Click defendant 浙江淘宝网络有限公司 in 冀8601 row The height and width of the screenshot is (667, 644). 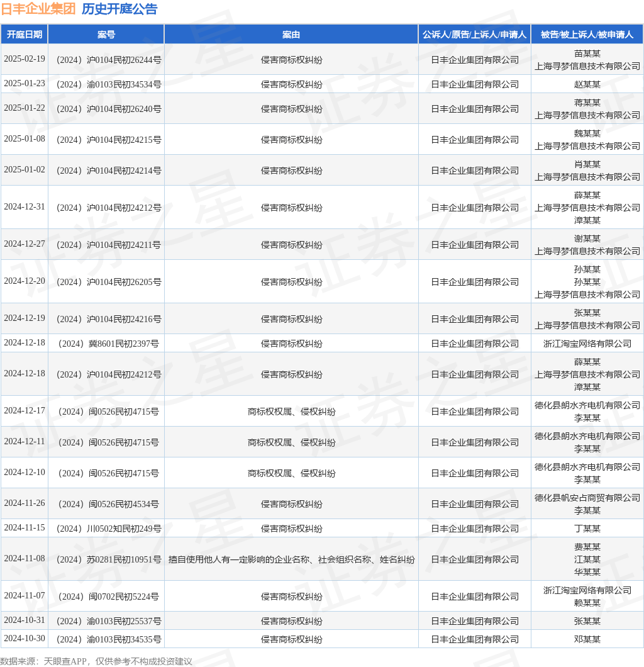click(x=587, y=344)
